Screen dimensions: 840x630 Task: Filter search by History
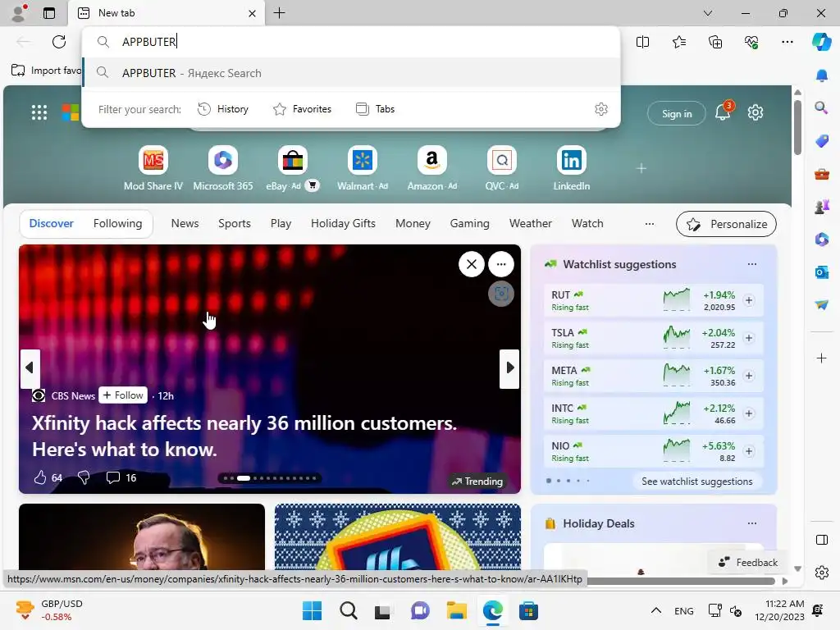click(223, 109)
